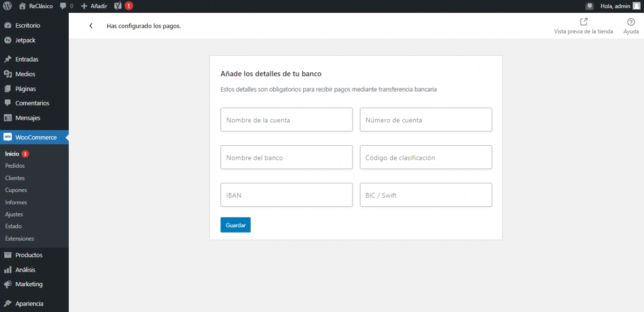Viewport: 644px width, 312px height.
Task: Open Jetpack in the sidebar
Action: point(25,40)
